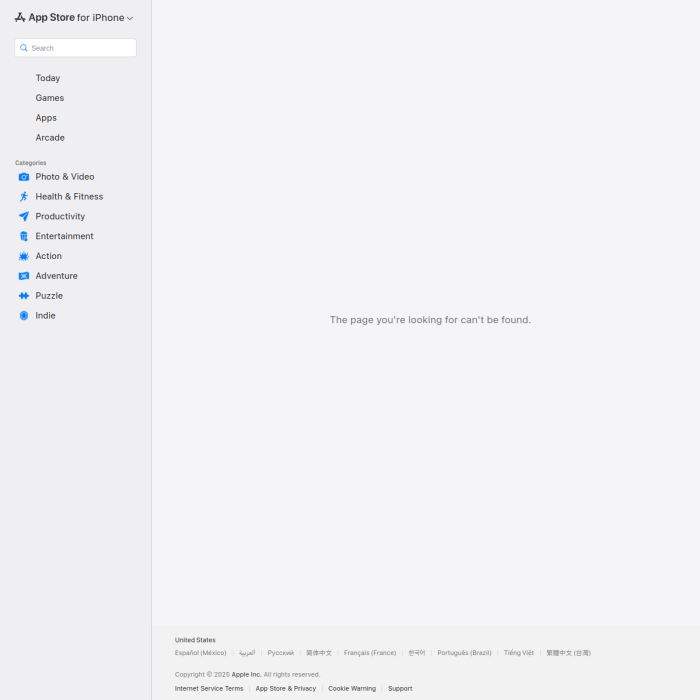Navigate to the Arcade section

[50, 138]
